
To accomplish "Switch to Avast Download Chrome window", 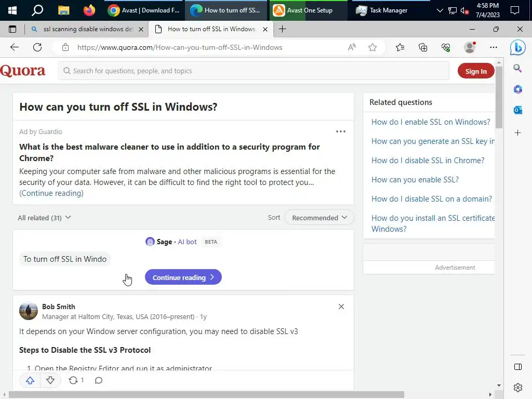I will click(144, 10).
